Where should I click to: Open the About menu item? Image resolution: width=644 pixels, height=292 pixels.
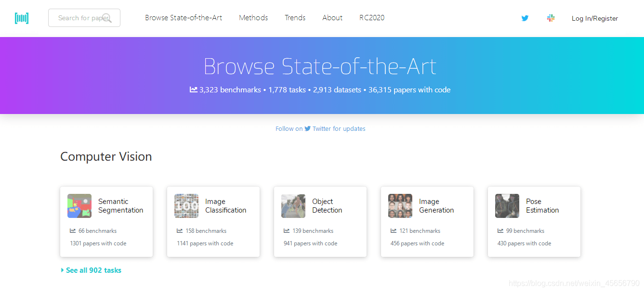(332, 18)
